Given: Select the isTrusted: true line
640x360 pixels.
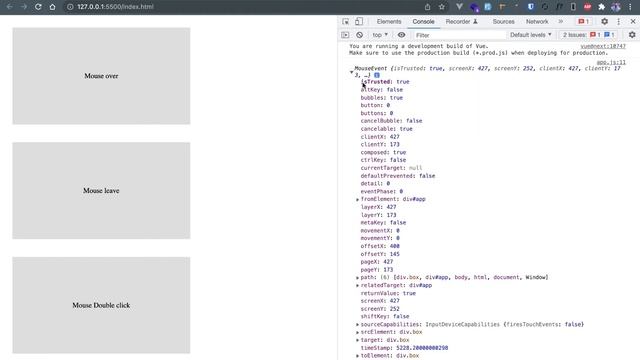Looking at the screenshot, I should pos(385,82).
